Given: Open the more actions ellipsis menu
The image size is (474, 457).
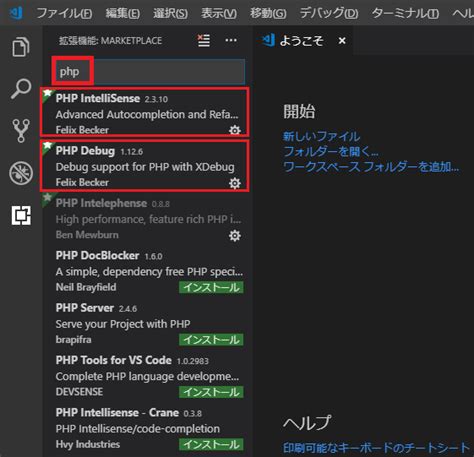Looking at the screenshot, I should (x=231, y=41).
